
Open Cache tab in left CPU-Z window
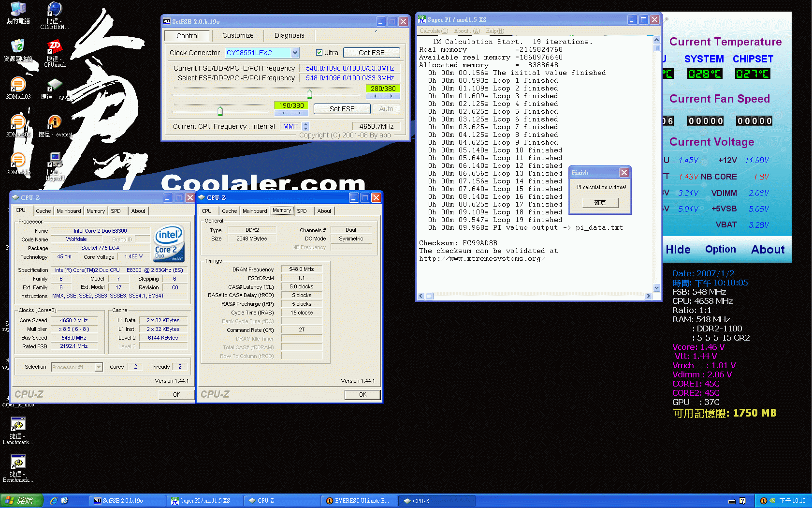(43, 211)
